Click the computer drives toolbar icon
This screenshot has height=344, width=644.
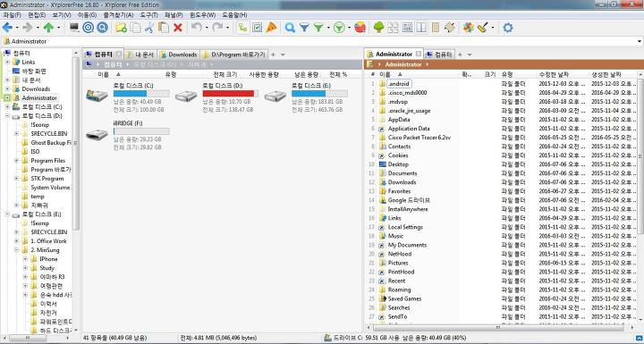tap(74, 28)
